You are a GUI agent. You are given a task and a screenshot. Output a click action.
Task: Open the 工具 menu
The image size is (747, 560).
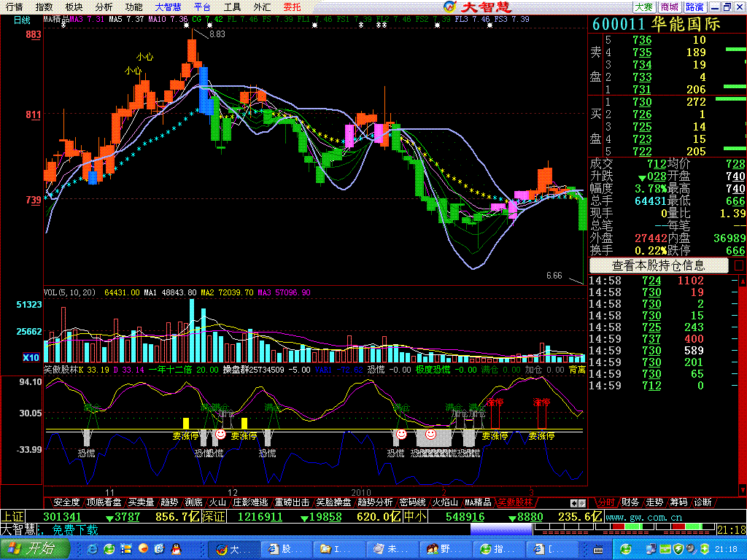[232, 7]
